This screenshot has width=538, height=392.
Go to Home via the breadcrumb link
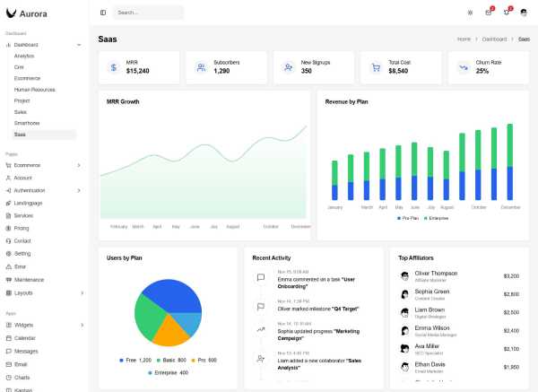click(464, 39)
